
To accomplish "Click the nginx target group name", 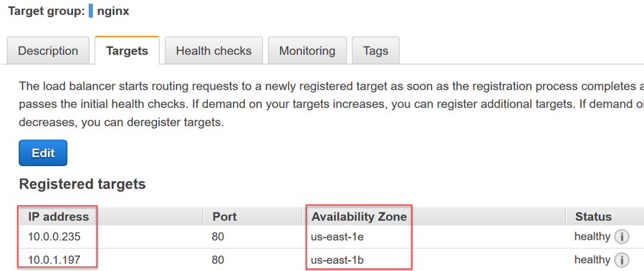I will click(x=113, y=11).
